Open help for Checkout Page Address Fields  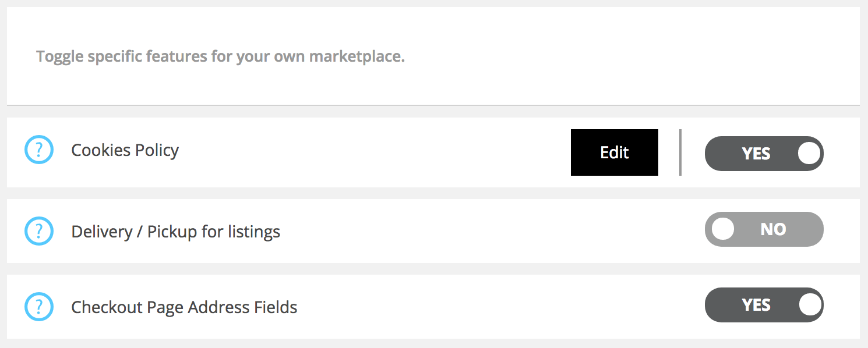pyautogui.click(x=39, y=307)
